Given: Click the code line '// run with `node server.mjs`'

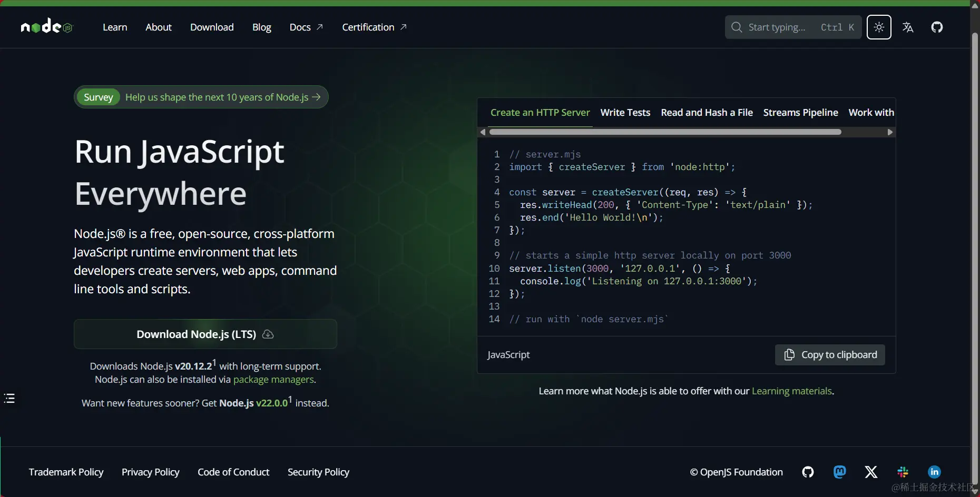Looking at the screenshot, I should pyautogui.click(x=589, y=319).
